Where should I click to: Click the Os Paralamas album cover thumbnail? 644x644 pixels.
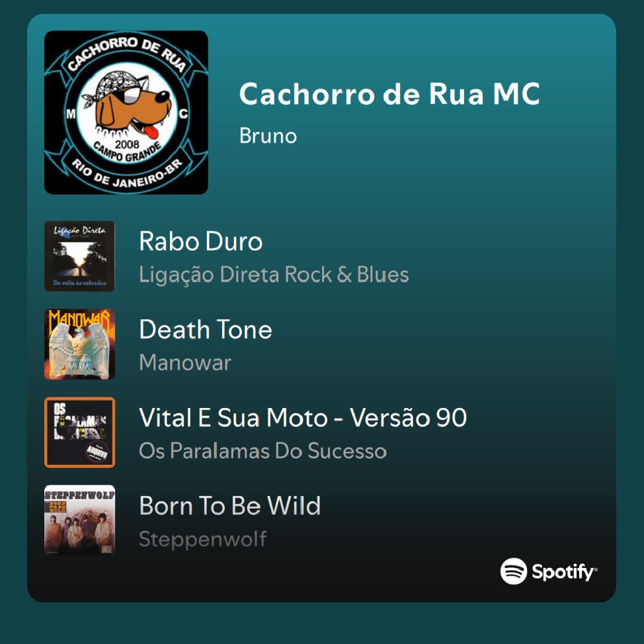pyautogui.click(x=80, y=432)
